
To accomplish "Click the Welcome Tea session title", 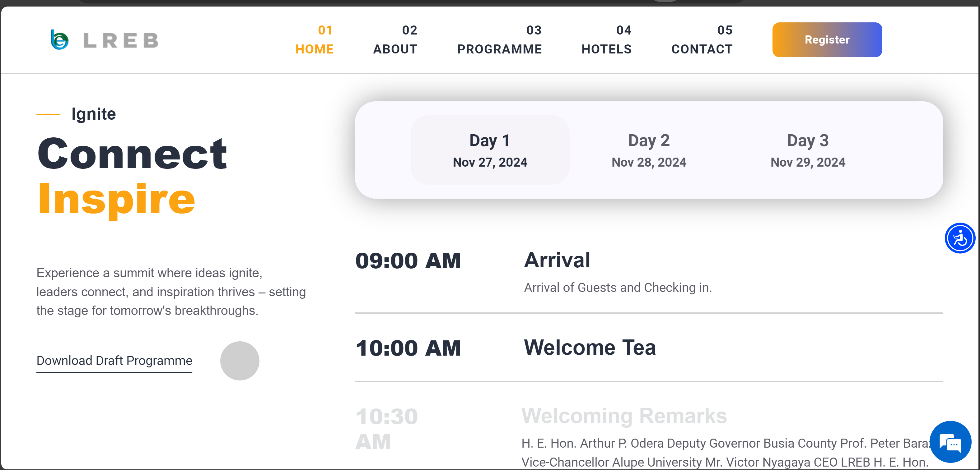I will 590,348.
